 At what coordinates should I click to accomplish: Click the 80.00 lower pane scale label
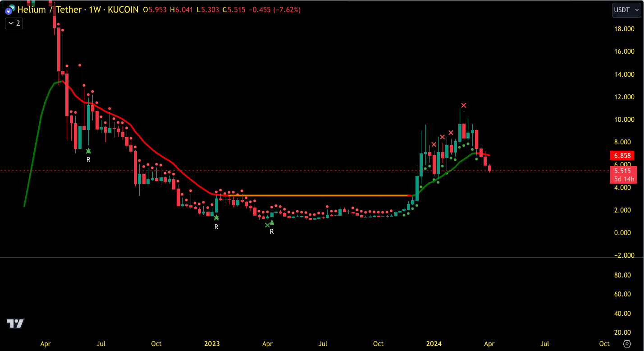pos(622,275)
